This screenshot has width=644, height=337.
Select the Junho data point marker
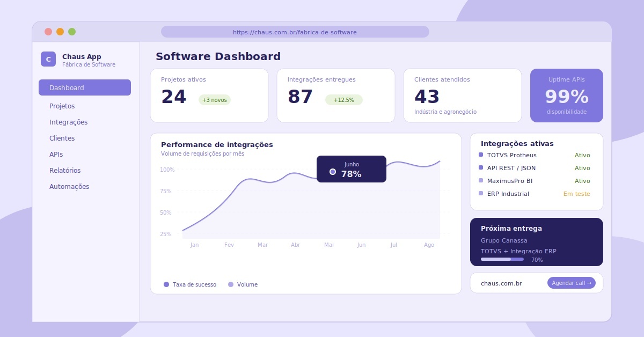(333, 172)
